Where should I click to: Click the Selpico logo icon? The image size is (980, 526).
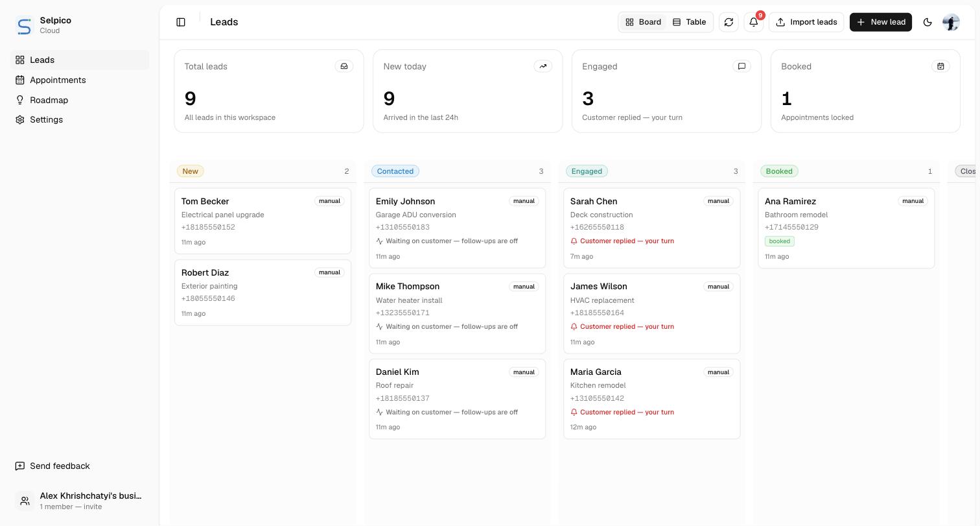[x=24, y=26]
